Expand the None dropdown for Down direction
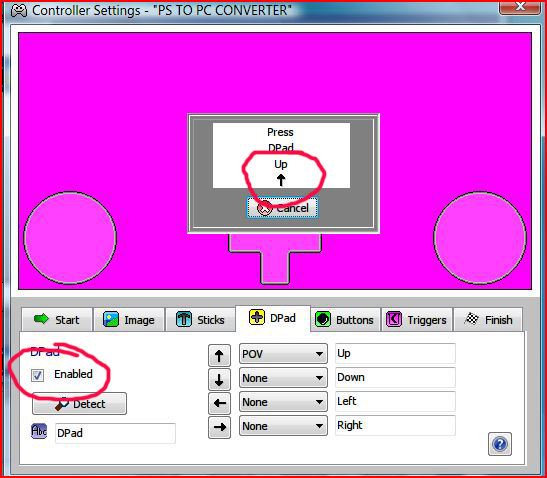 pyautogui.click(x=283, y=378)
